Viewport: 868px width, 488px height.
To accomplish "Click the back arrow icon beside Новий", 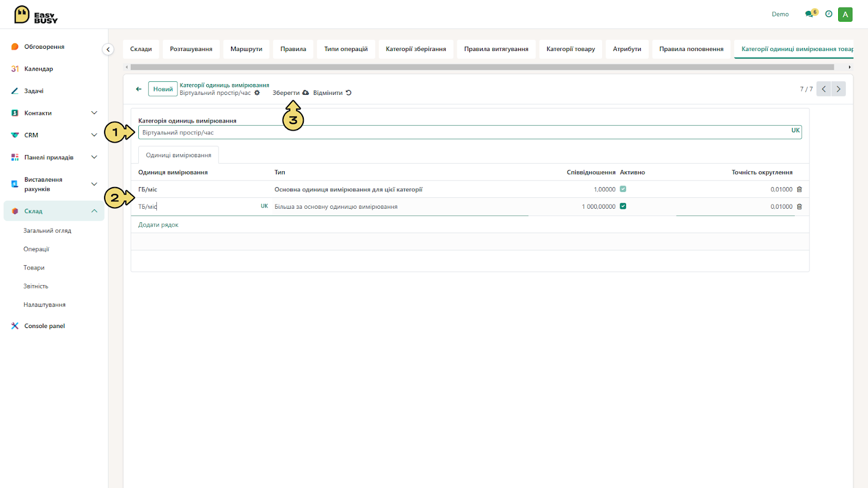I will 138,89.
